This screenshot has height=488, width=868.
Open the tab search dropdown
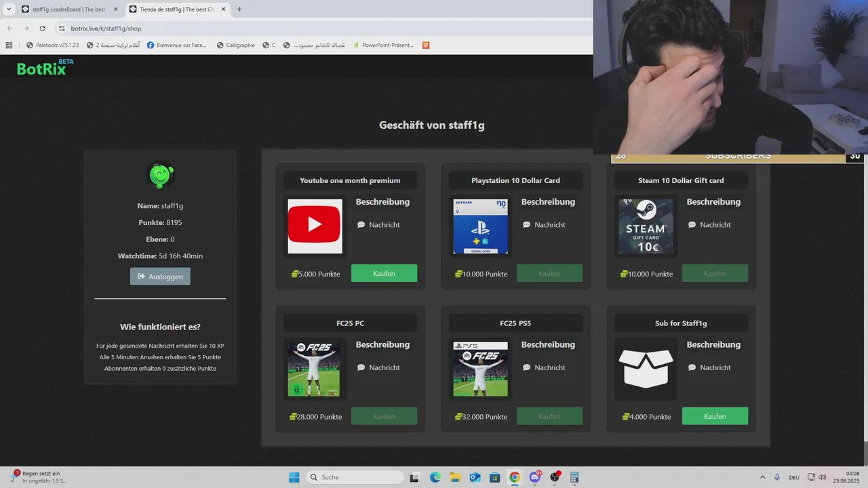pyautogui.click(x=9, y=9)
